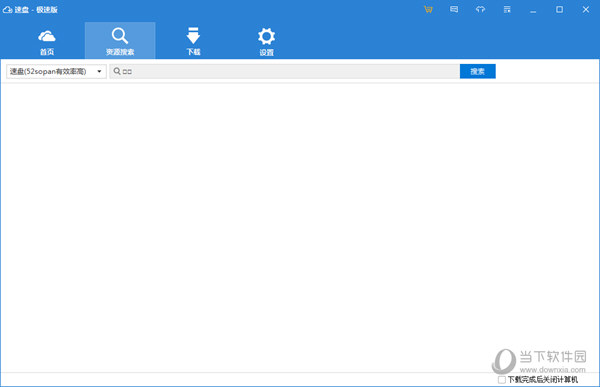600x387 pixels.
Task: Open the main menu list icon in title bar
Action: [x=507, y=9]
